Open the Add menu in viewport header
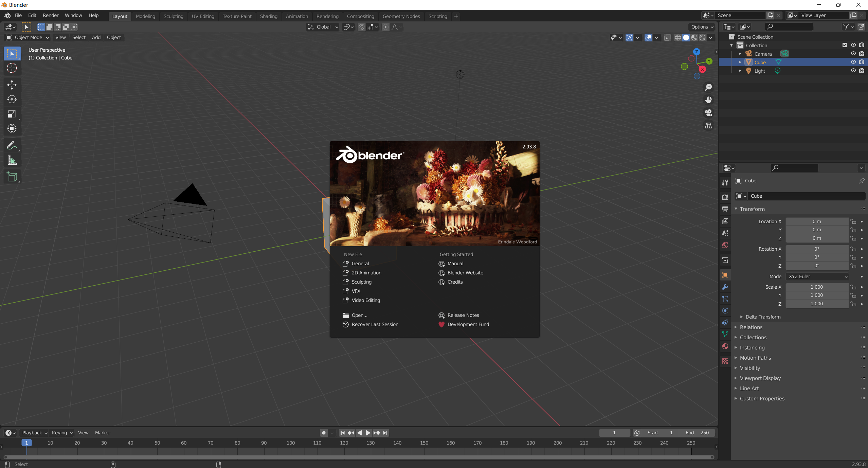 96,37
